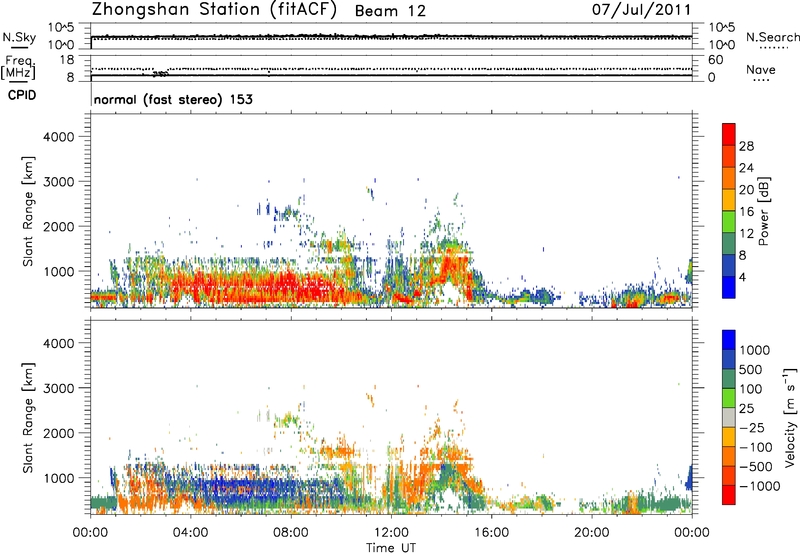Click the 4 tick on power colorbar
Screen dimensions: 800x554
743,278
